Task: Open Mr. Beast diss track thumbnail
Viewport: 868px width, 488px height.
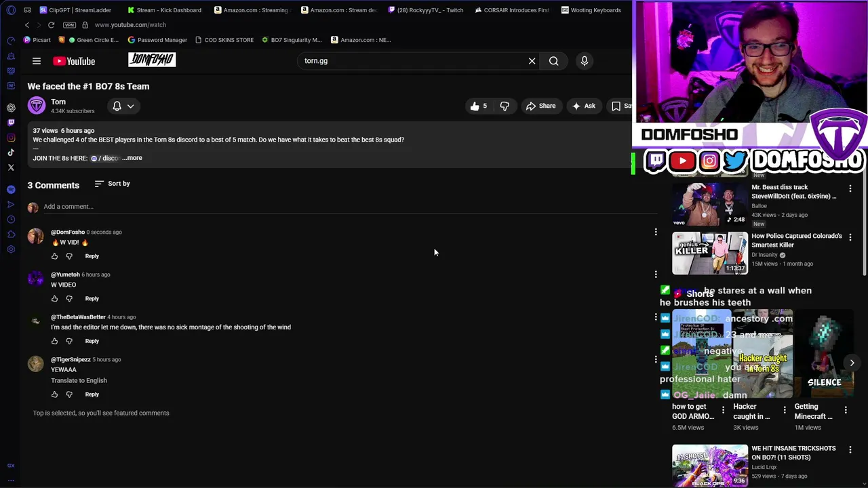Action: (x=709, y=204)
